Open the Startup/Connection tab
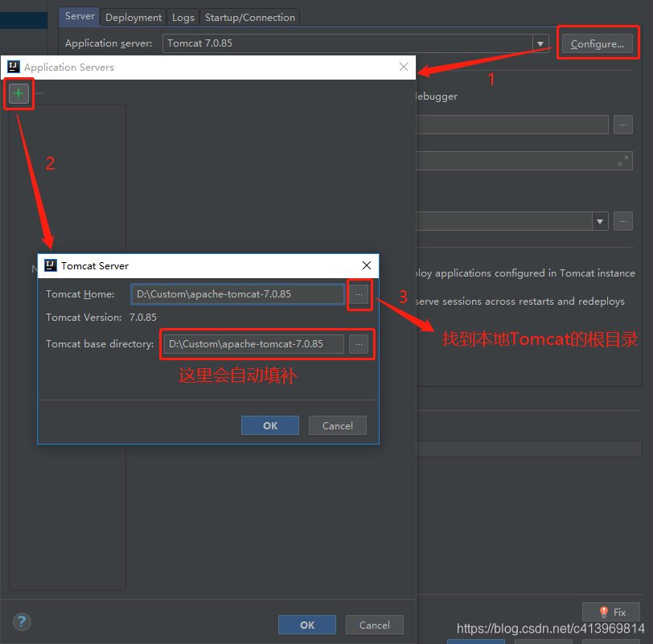Screen dimensions: 653x644 tap(250, 18)
